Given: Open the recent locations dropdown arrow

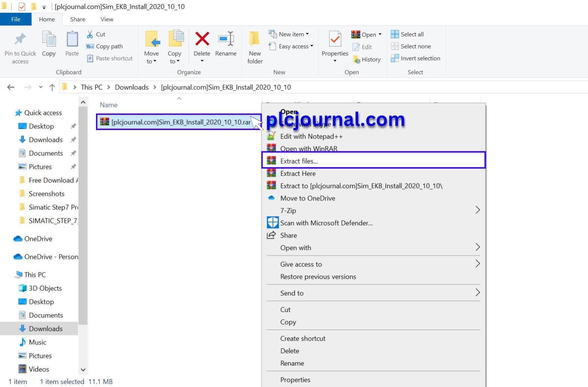Looking at the screenshot, I should tap(40, 87).
